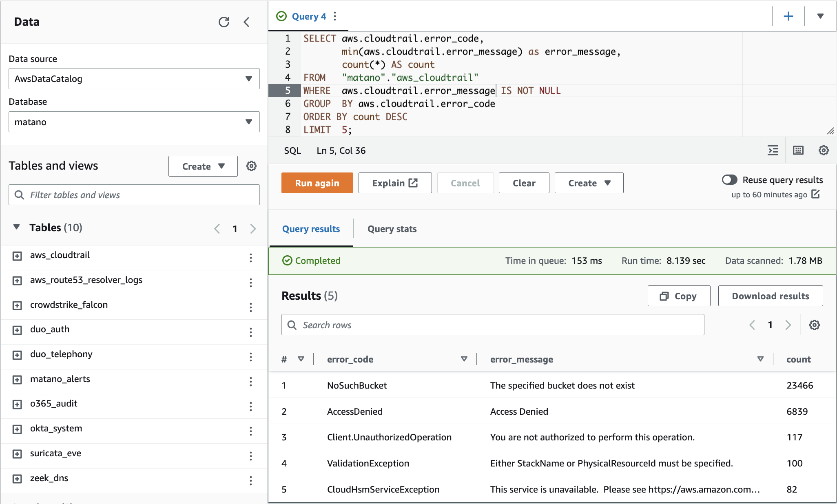Refresh the Data panel

pos(224,22)
